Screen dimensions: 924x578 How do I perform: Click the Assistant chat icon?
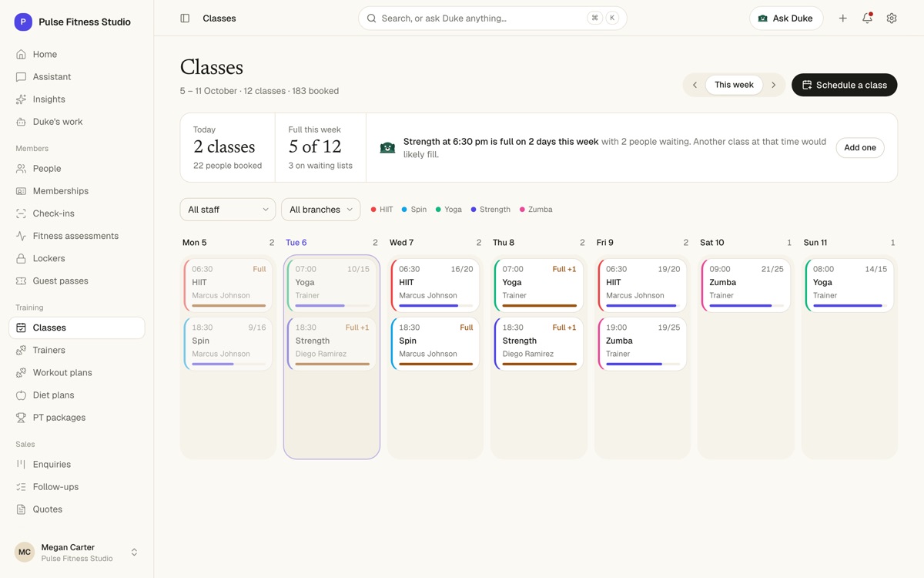(x=21, y=77)
